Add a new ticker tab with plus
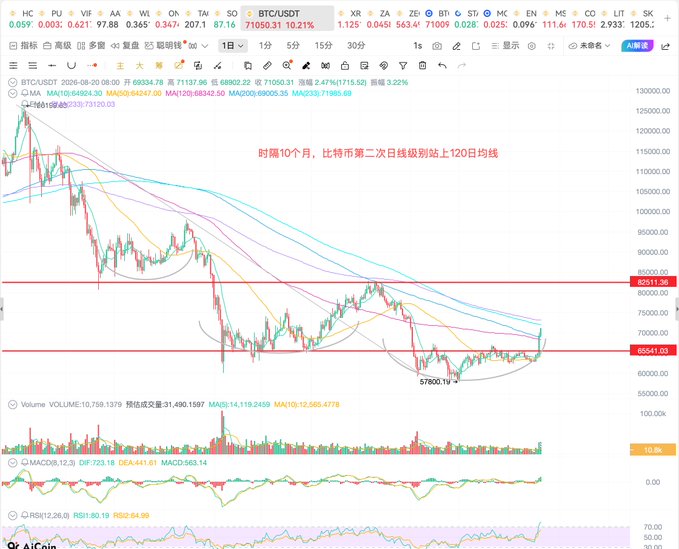Image resolution: width=679 pixels, height=549 pixels. click(x=667, y=18)
